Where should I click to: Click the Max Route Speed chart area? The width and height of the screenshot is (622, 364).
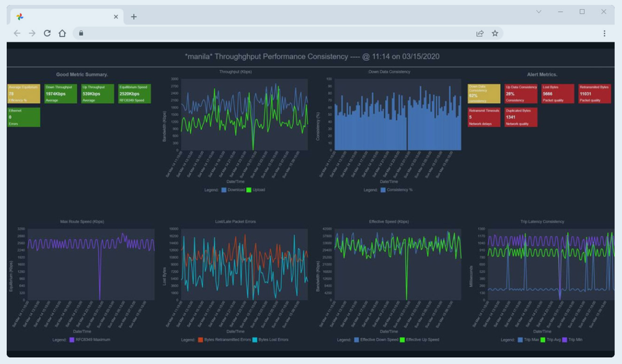pos(91,264)
